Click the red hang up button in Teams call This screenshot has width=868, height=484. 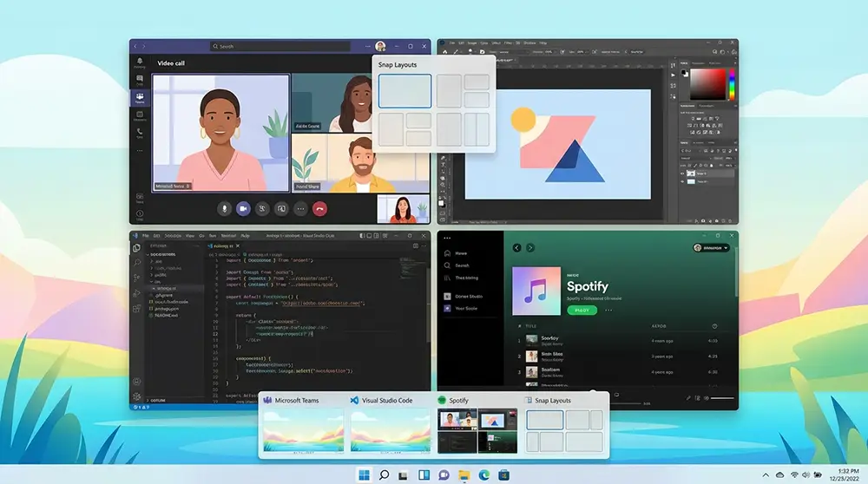click(319, 208)
